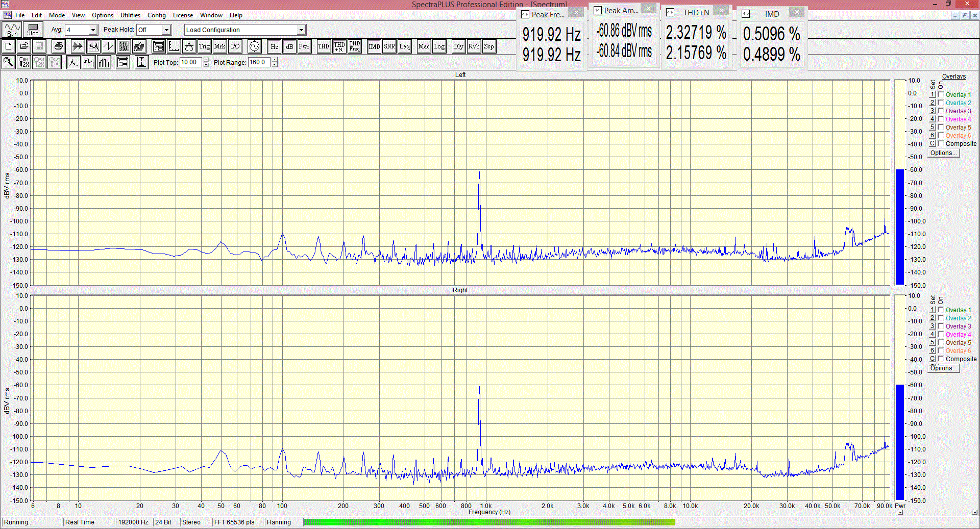Open the signal generator sine wave icon
This screenshot has width=980, height=529.
pos(254,46)
